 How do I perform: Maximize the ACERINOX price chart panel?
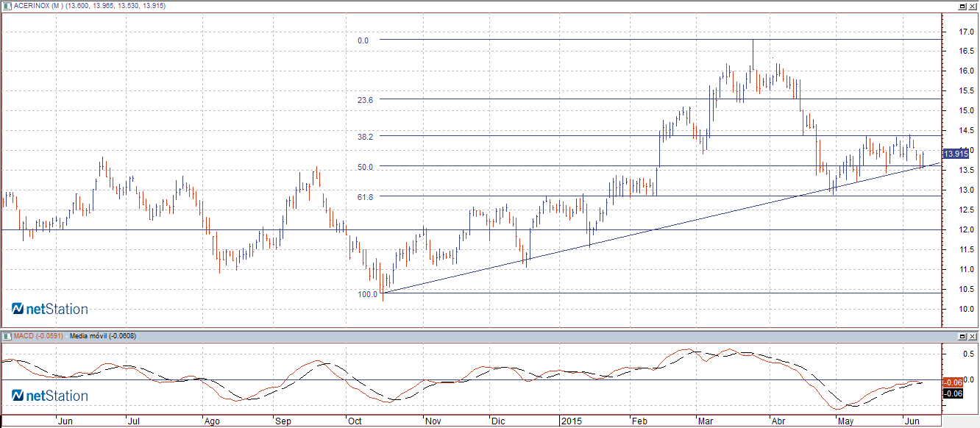pos(962,5)
